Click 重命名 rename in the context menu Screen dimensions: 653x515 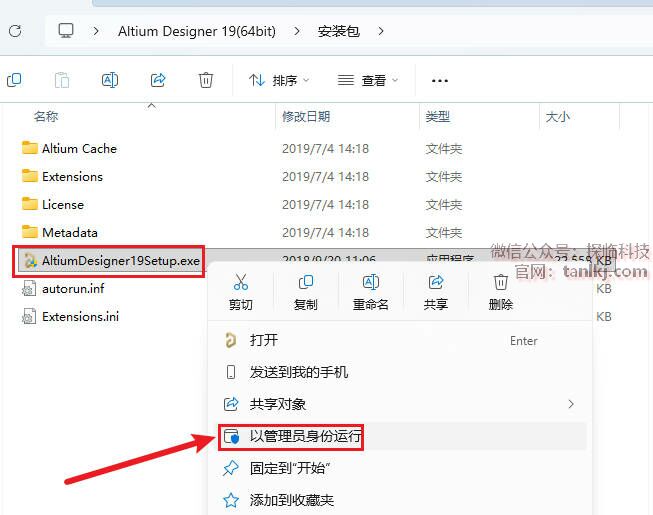371,292
